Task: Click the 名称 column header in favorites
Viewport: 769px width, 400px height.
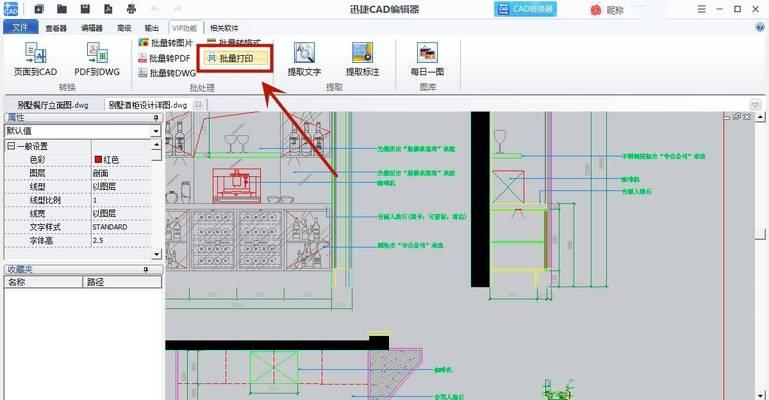Action: click(44, 282)
